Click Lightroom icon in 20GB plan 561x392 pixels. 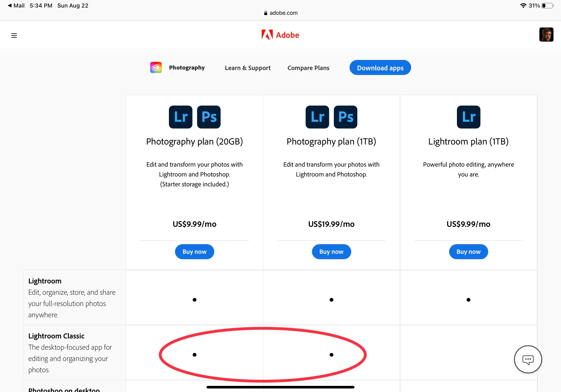[181, 117]
